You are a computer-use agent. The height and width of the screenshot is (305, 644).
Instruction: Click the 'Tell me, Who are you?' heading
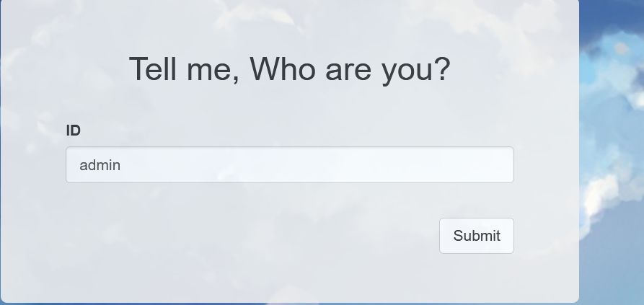(290, 69)
